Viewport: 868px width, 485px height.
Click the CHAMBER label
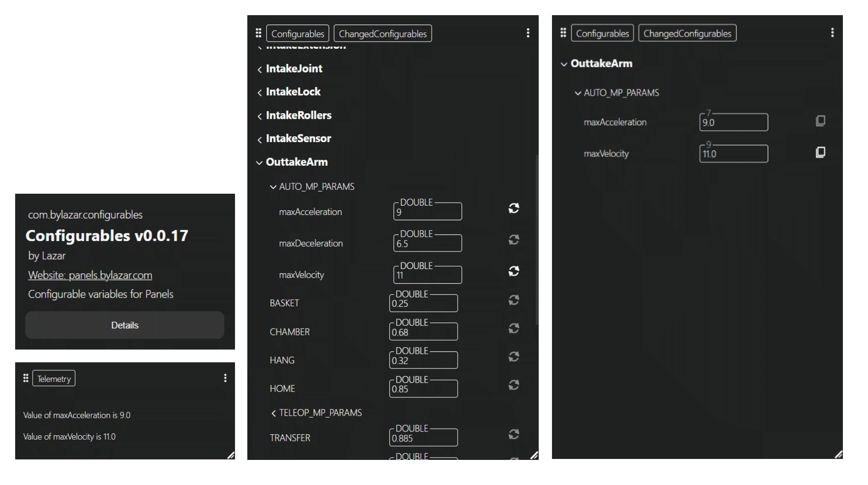289,332
